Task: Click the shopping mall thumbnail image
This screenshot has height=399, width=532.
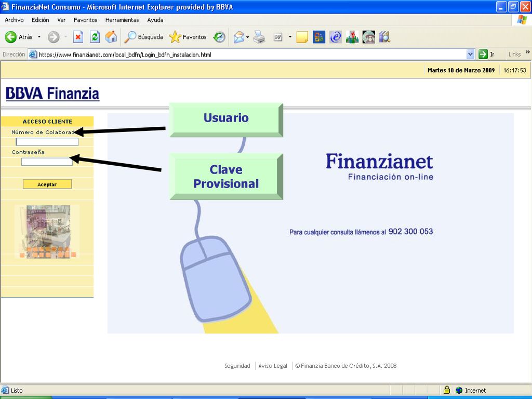Action: (x=47, y=232)
